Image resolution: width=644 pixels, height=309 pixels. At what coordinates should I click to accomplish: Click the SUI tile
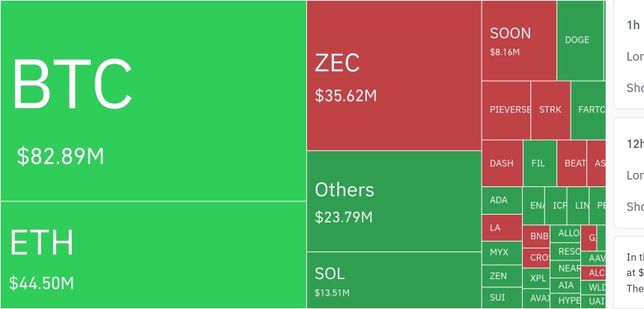click(500, 298)
